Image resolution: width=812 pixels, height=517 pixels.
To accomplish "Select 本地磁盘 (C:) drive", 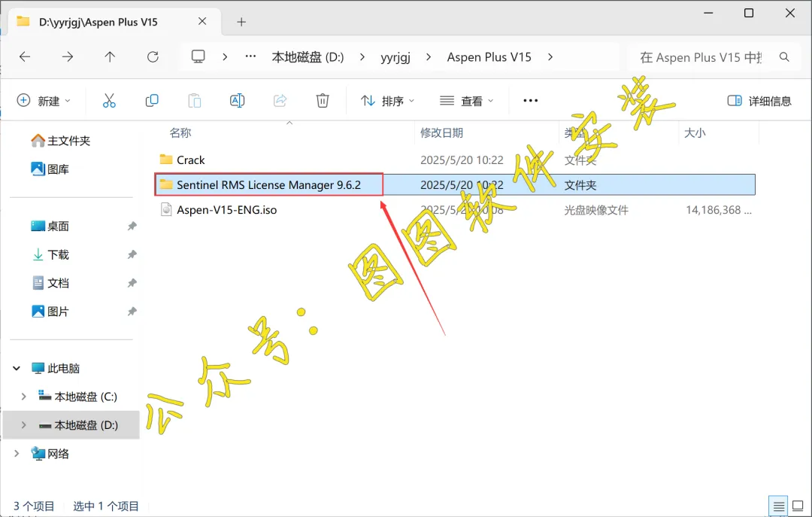I will coord(77,397).
